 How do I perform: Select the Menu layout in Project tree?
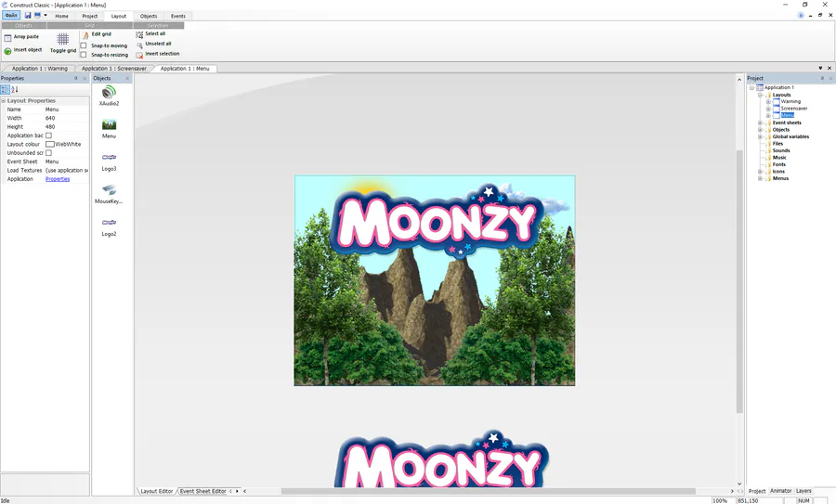pos(788,115)
